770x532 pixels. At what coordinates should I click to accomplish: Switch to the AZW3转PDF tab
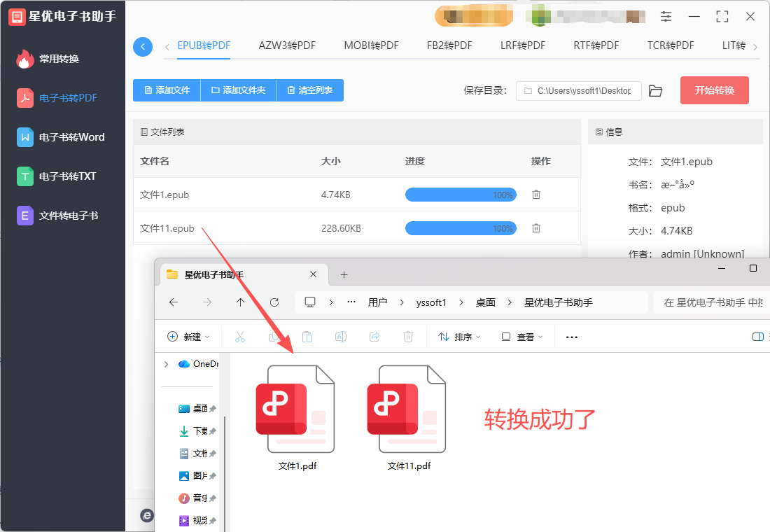(287, 45)
